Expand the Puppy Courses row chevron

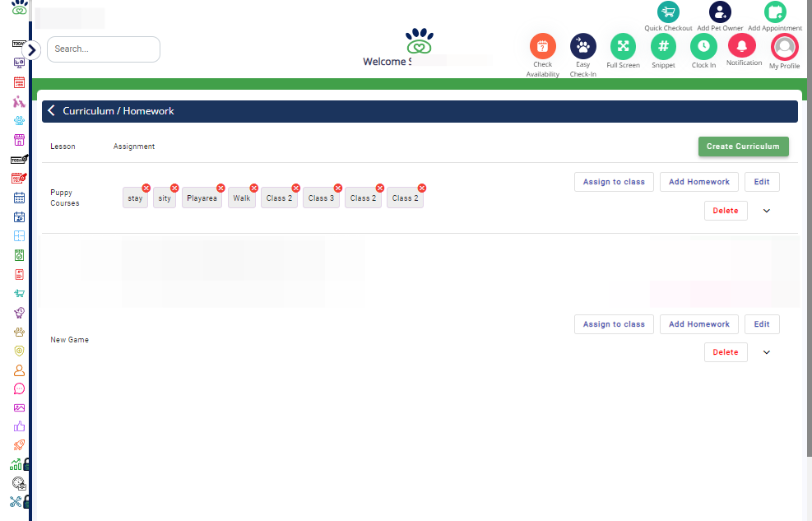click(767, 211)
